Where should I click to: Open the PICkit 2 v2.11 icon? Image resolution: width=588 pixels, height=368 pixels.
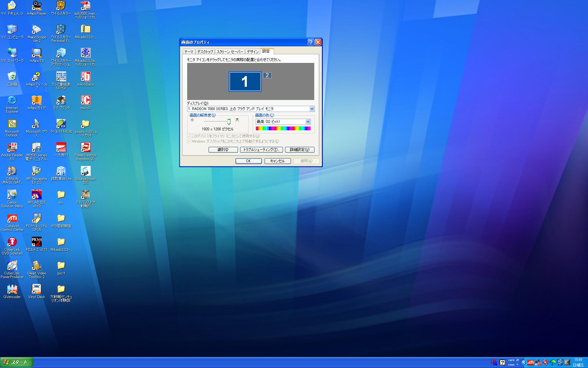click(36, 242)
